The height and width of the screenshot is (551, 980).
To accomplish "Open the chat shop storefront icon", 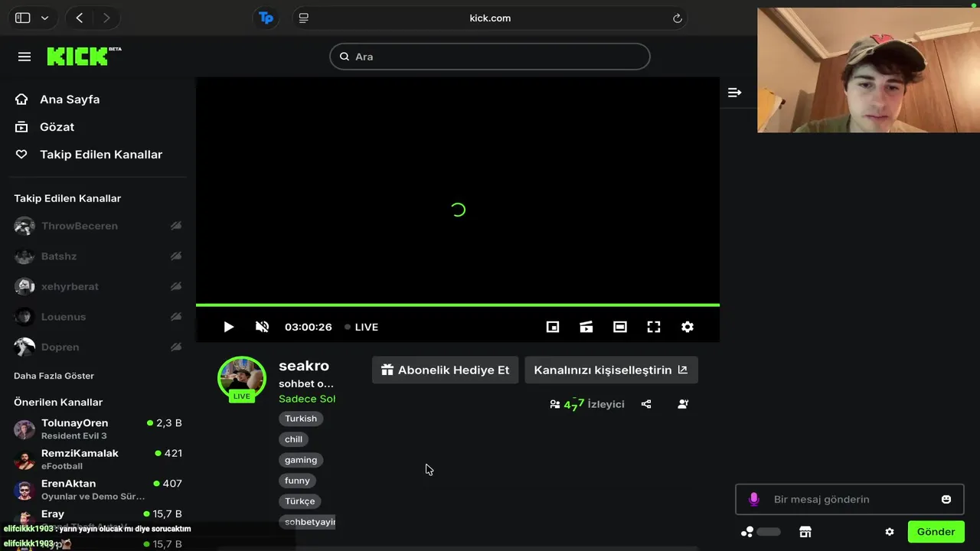I will pyautogui.click(x=805, y=532).
